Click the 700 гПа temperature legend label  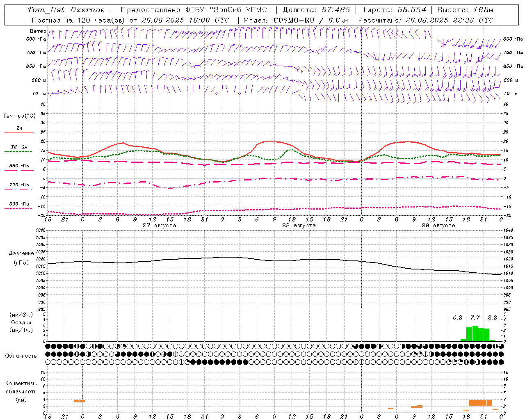pos(19,185)
